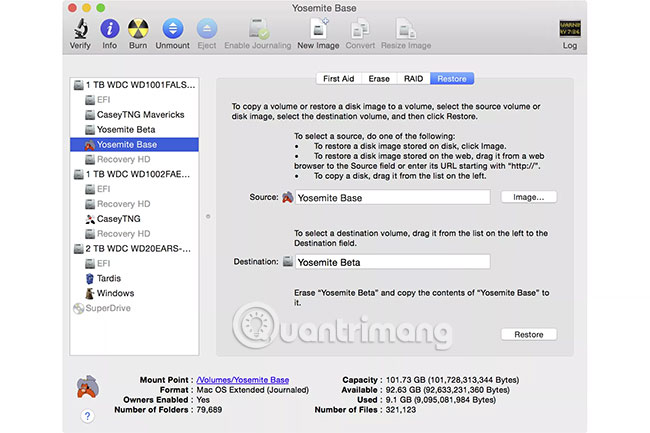Click the Resize Image toolbar icon

[406, 29]
